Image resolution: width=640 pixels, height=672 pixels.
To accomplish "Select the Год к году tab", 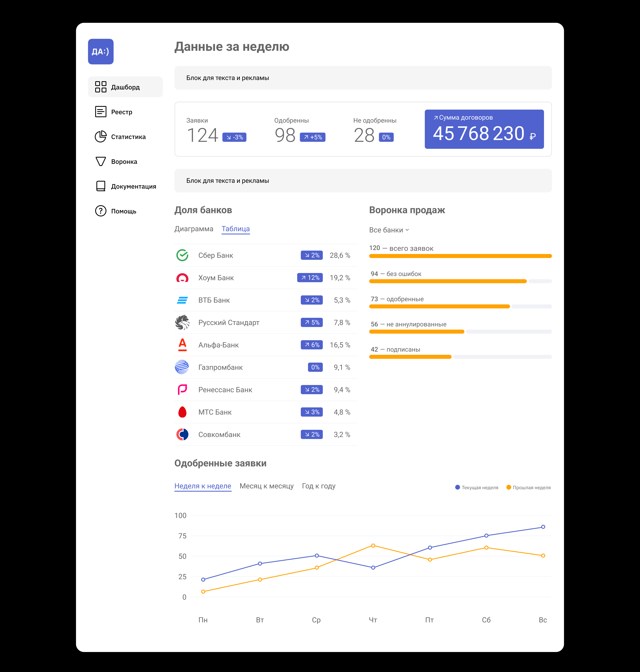I will [x=319, y=486].
